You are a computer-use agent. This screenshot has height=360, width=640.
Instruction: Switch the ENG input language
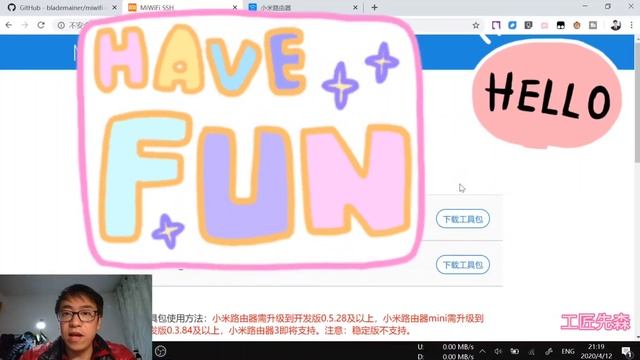pos(568,351)
